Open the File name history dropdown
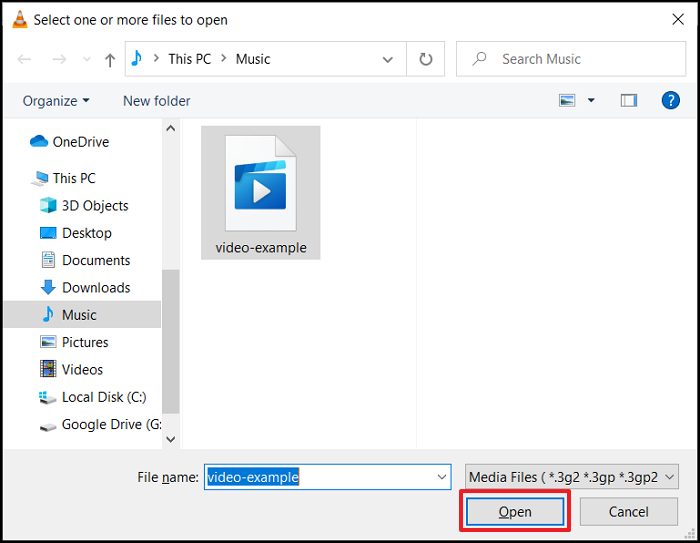The image size is (700, 543). (x=442, y=477)
